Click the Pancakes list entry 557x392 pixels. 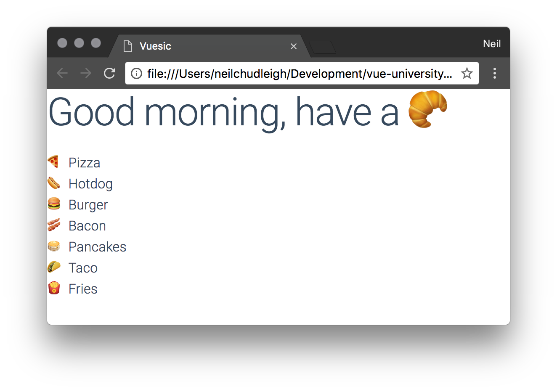[97, 246]
